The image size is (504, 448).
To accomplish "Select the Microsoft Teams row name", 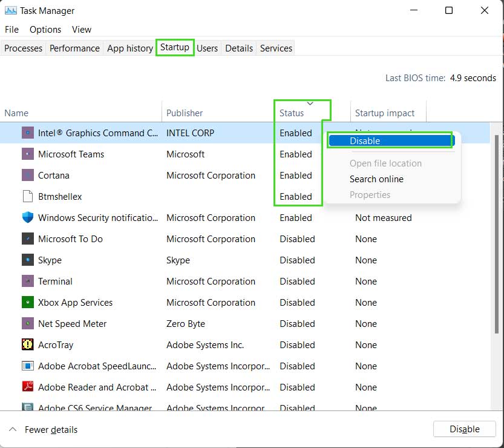I will [71, 154].
